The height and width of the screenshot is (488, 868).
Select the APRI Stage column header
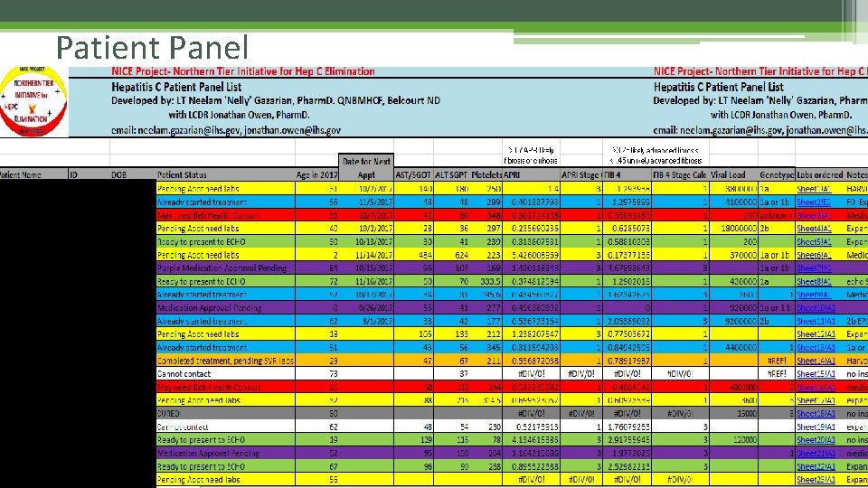point(580,174)
